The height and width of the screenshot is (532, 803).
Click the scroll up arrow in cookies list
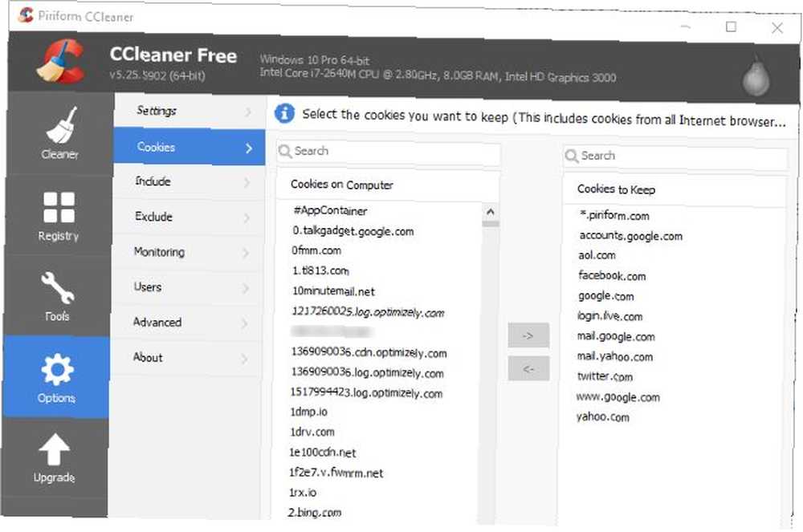490,212
